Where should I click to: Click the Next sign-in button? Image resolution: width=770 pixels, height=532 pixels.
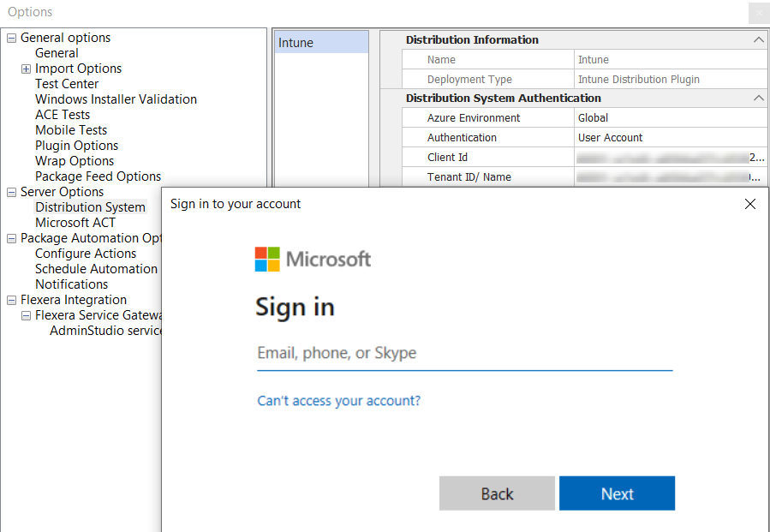pos(617,493)
